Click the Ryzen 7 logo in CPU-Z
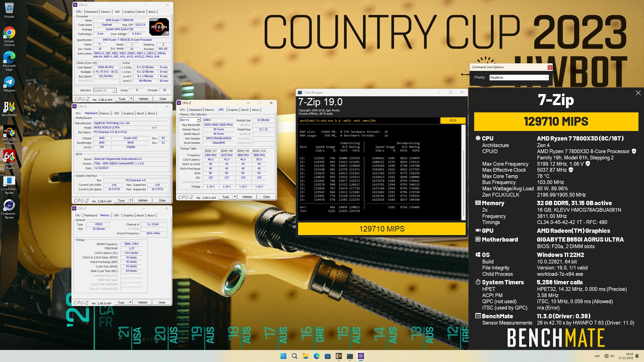Screen dimensions: 644x362 [159, 27]
